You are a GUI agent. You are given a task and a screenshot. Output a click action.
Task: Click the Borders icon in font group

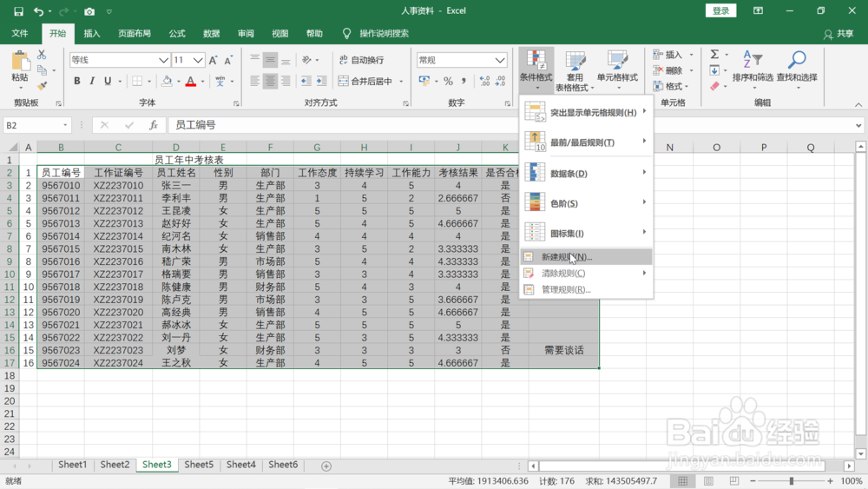click(137, 82)
